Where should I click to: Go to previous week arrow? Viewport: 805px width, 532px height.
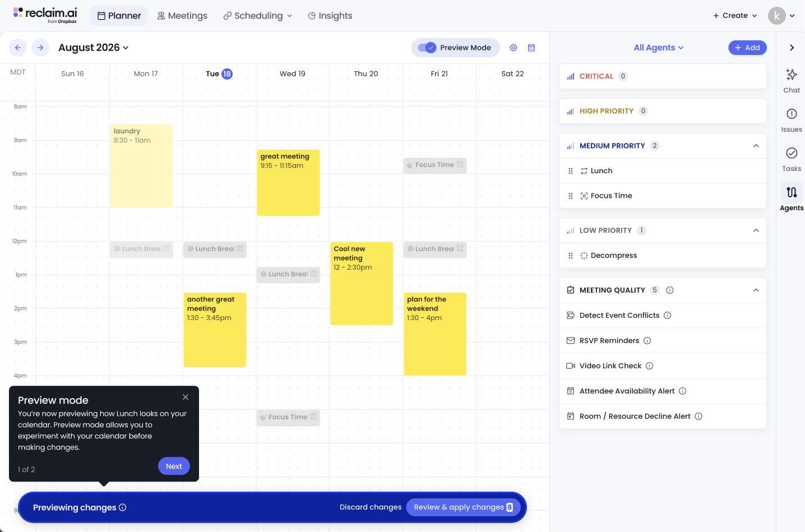pos(18,48)
